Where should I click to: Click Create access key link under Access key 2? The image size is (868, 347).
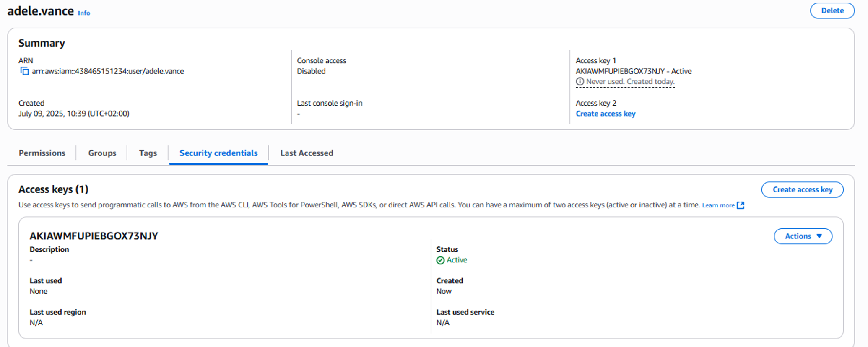pyautogui.click(x=605, y=114)
